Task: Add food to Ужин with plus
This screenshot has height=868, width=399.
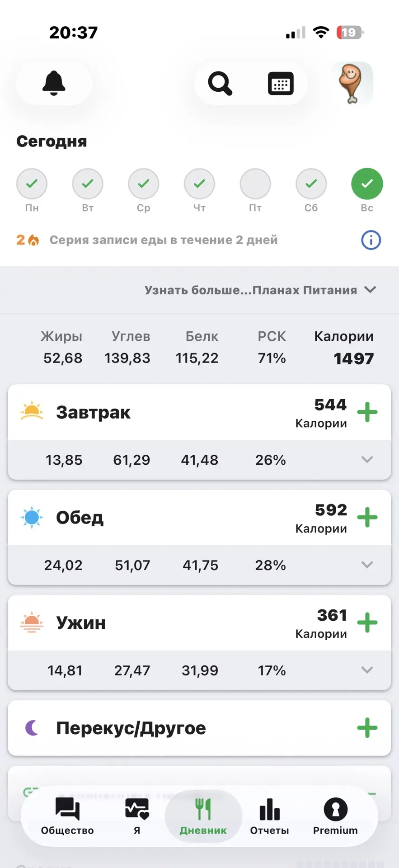Action: pyautogui.click(x=367, y=623)
